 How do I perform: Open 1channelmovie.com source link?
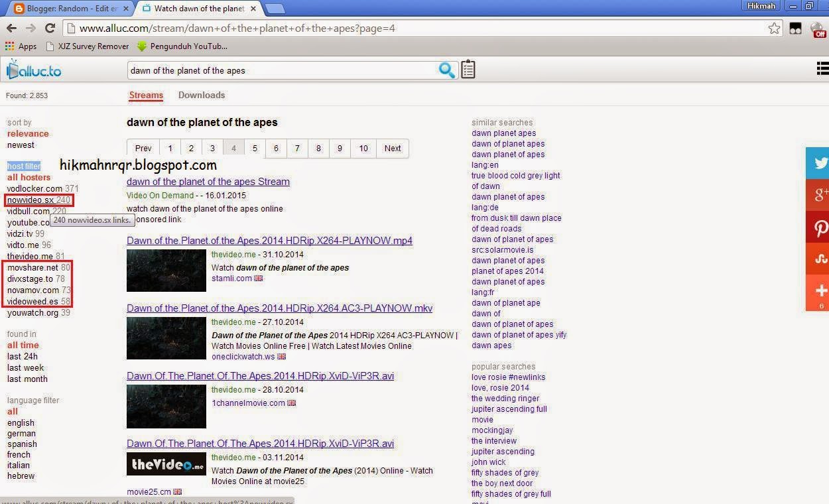(248, 403)
